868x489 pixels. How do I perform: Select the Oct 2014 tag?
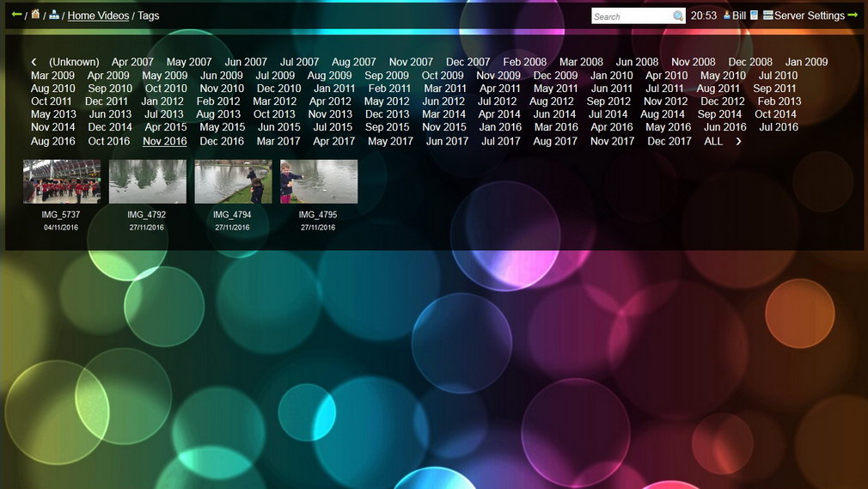[x=775, y=114]
